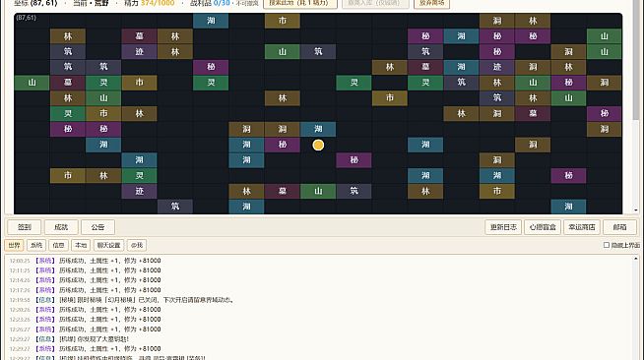Select the 迹 tile between 湖 and 洞 tiles
The image size is (644, 360).
(x=497, y=67)
